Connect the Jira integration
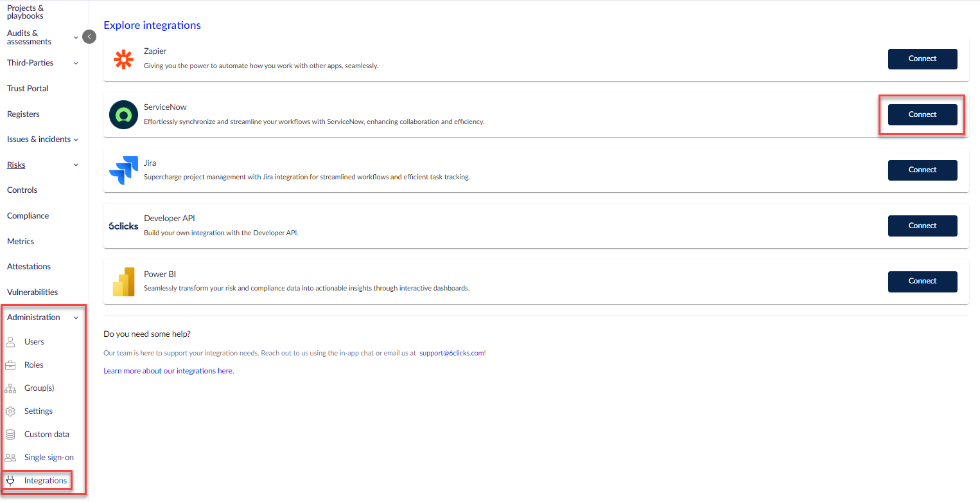The width and height of the screenshot is (980, 502). pos(922,170)
